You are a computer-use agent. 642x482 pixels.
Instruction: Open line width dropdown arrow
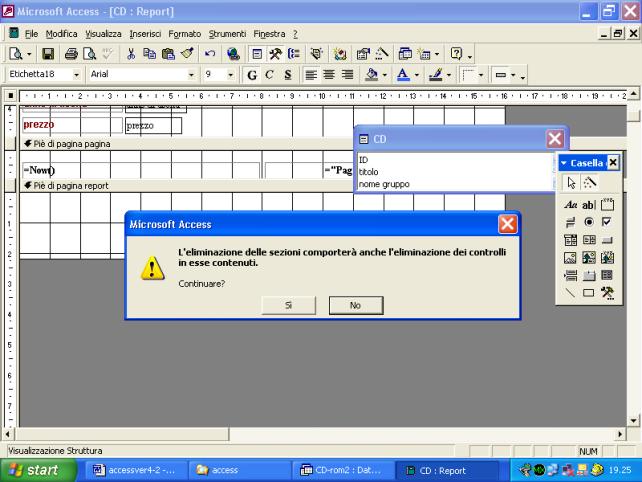point(481,75)
